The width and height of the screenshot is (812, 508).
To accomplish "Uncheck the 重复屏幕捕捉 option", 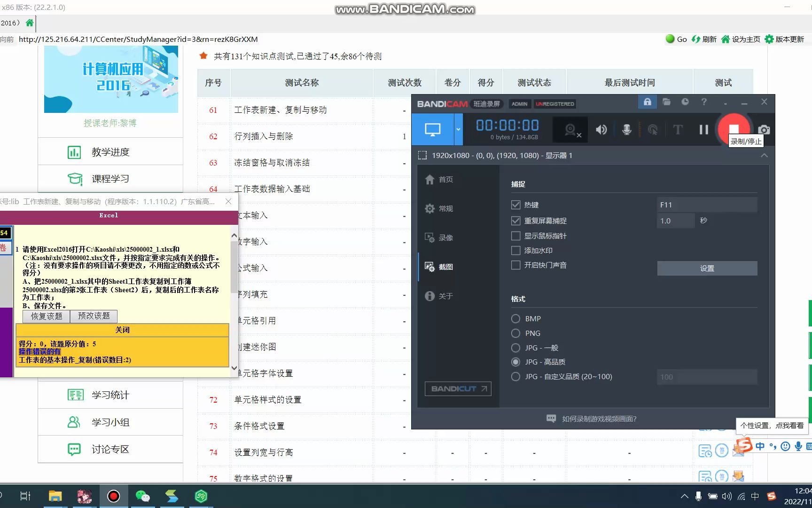I will [515, 220].
